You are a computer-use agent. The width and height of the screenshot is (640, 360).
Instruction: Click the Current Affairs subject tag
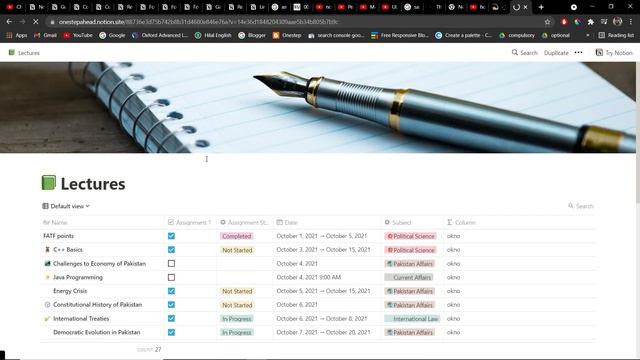[x=409, y=278]
